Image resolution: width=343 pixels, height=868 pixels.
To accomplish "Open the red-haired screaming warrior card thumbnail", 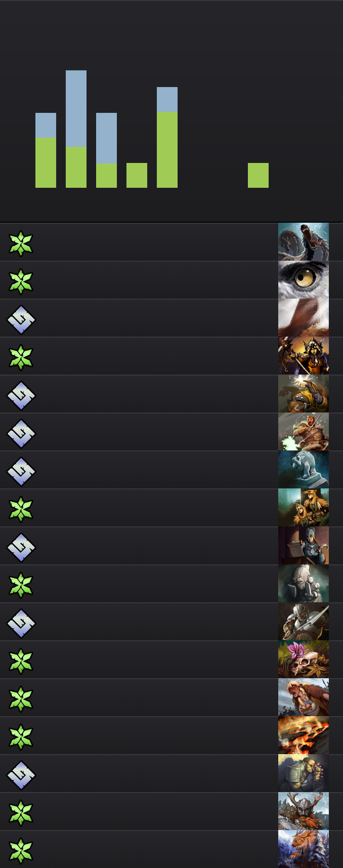I will tap(304, 697).
